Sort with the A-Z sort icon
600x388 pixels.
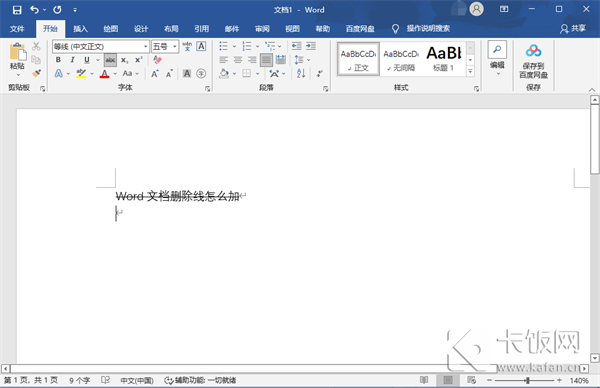click(x=301, y=73)
